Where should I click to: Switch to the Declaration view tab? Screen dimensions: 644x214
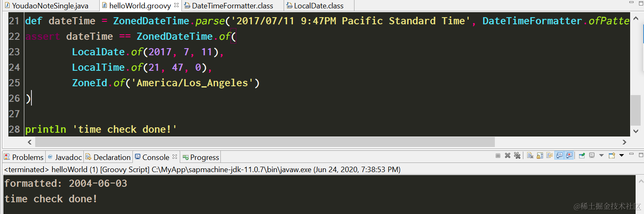(x=108, y=157)
